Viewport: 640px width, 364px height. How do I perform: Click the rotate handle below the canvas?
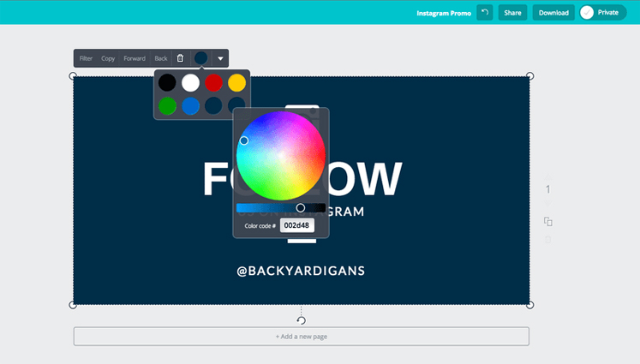[x=302, y=320]
